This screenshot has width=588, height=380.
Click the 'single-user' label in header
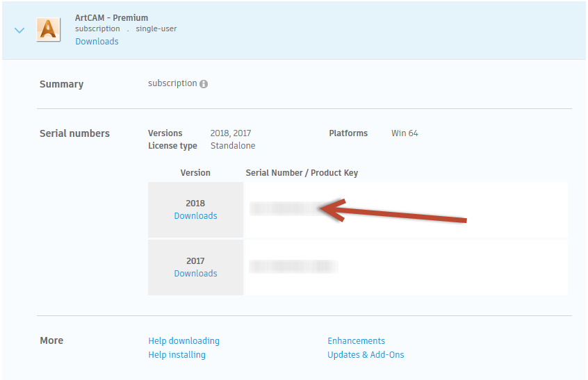(156, 29)
